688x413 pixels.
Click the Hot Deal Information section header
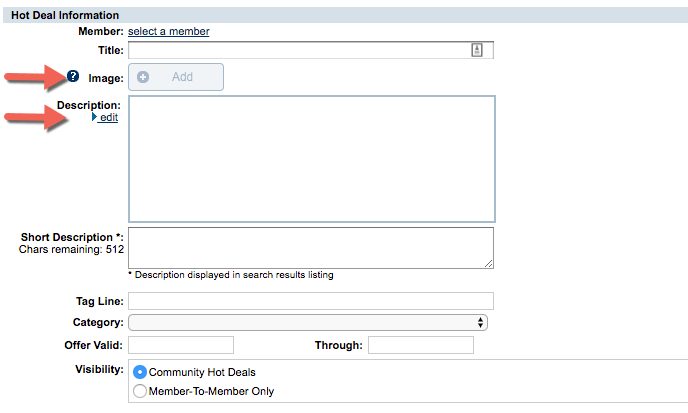pos(65,15)
